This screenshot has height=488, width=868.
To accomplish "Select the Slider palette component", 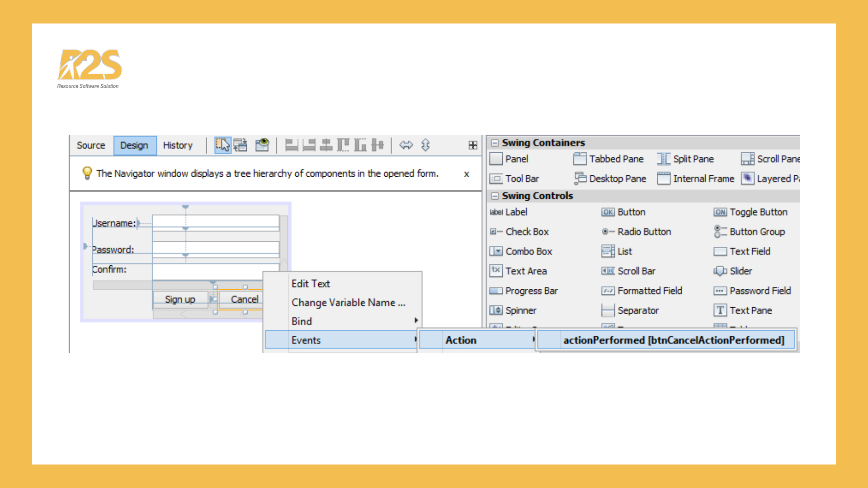I will coord(741,271).
